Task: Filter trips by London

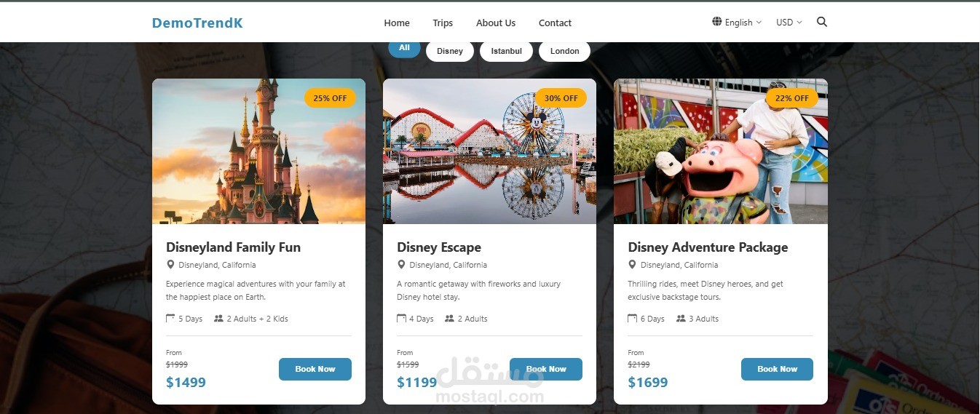Action: pos(564,51)
